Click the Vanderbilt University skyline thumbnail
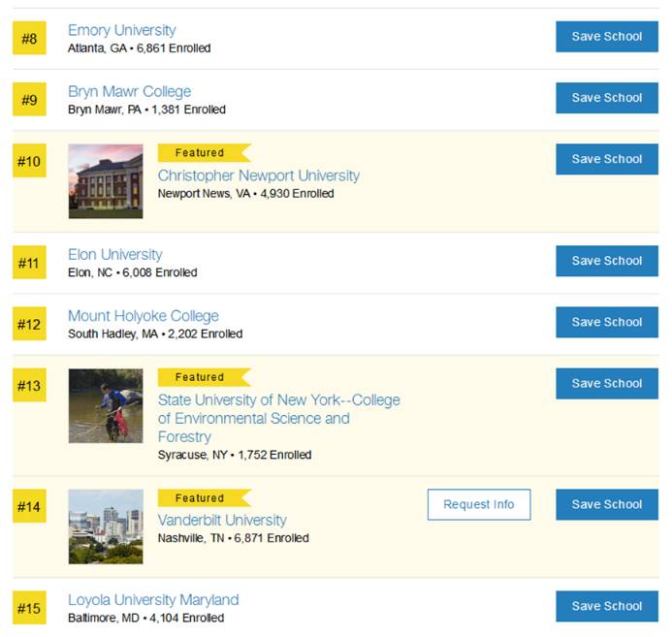 click(x=106, y=526)
